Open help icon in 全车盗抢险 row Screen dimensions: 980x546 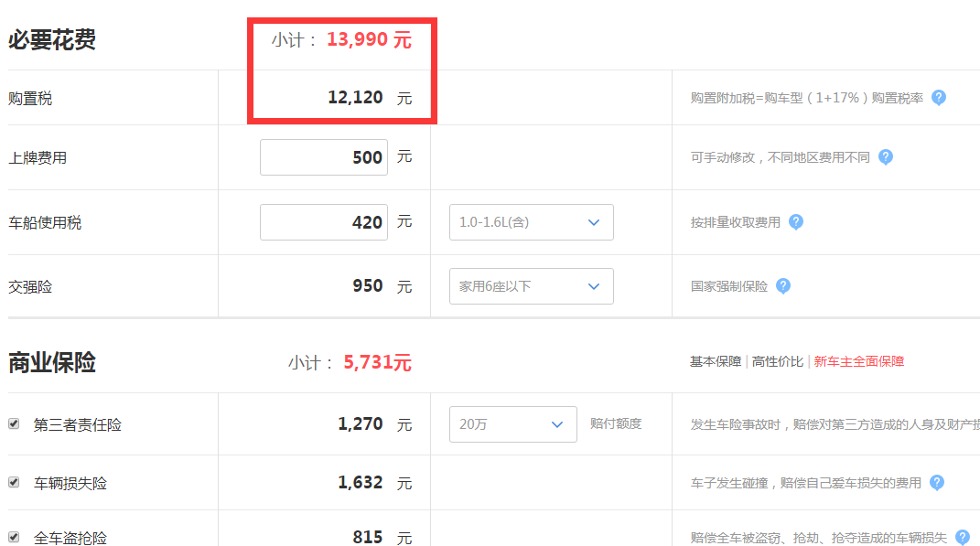tap(963, 537)
